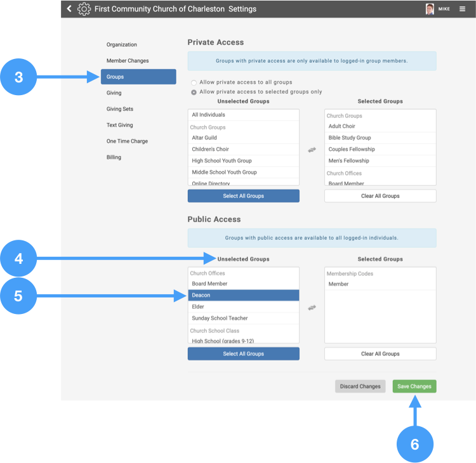This screenshot has width=476, height=463.
Task: Go to Member Changes section
Action: pyautogui.click(x=128, y=61)
